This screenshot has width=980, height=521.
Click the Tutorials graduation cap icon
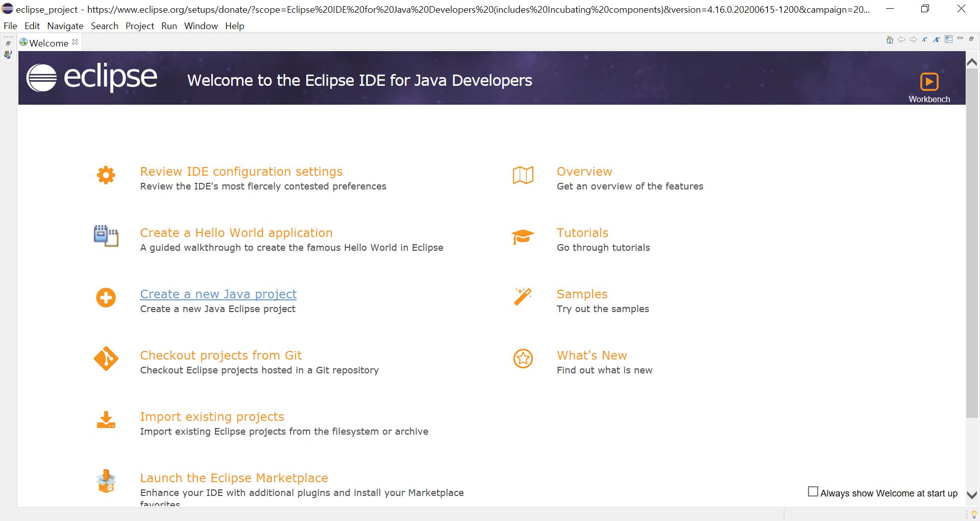click(523, 236)
